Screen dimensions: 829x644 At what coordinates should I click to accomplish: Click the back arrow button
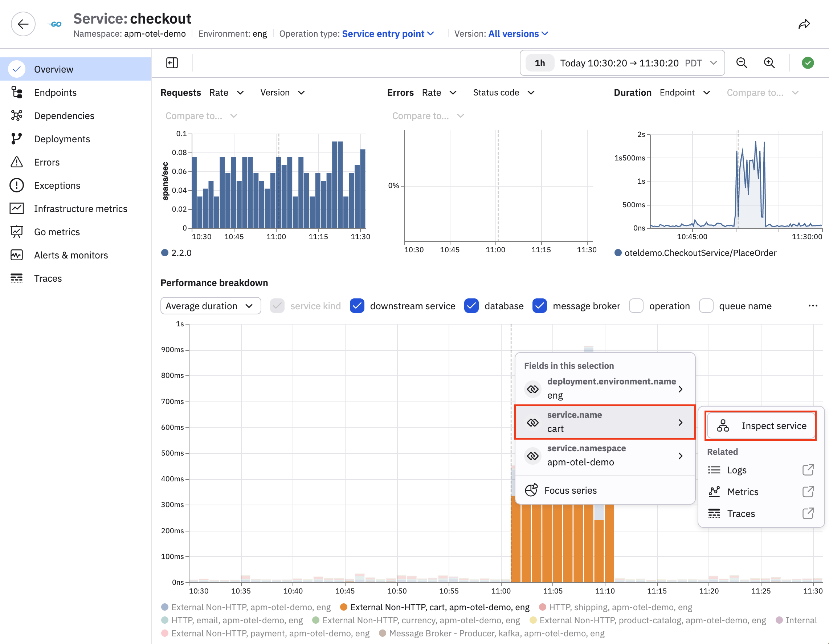pyautogui.click(x=23, y=24)
